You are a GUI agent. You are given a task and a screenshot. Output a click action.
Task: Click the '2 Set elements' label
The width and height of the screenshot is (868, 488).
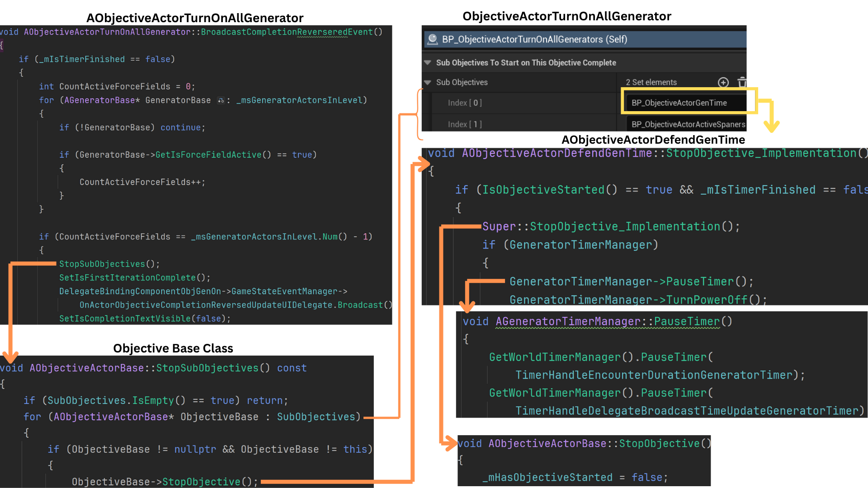(x=651, y=82)
